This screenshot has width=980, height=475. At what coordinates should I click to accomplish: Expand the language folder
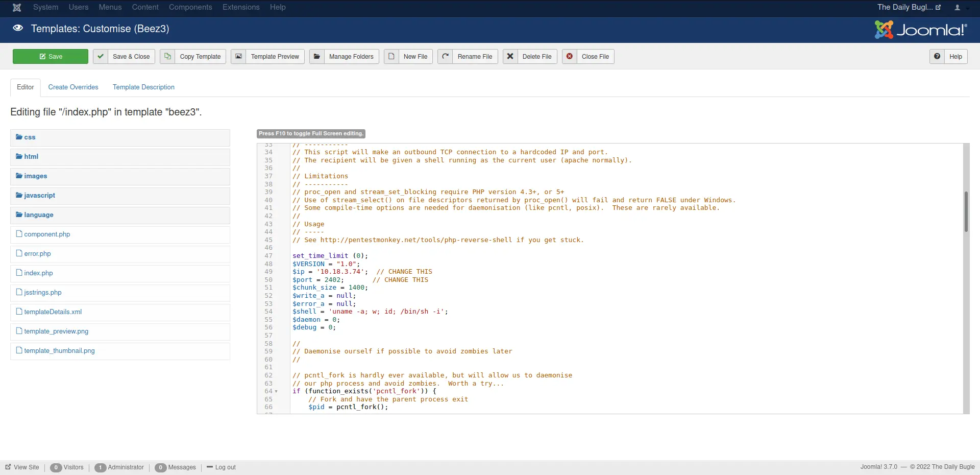120,215
